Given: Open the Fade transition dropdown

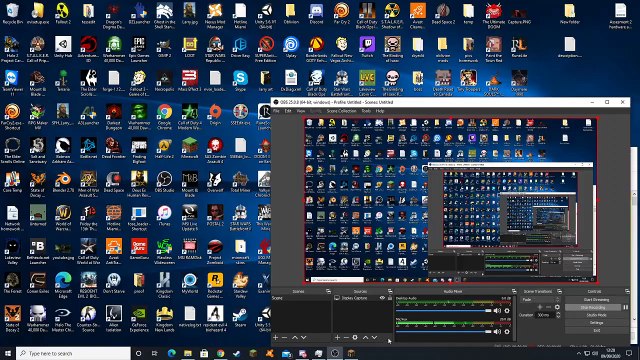Looking at the screenshot, I should pyautogui.click(x=540, y=300).
